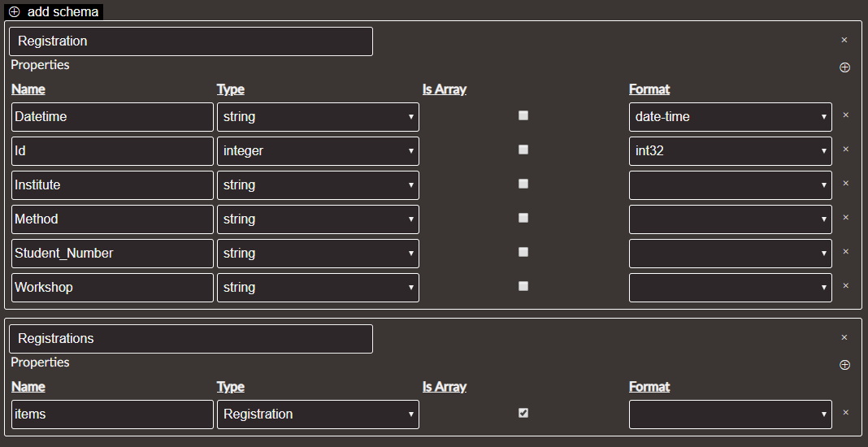This screenshot has width=868, height=447.
Task: Open Format dropdown showing date-time
Action: tap(730, 117)
